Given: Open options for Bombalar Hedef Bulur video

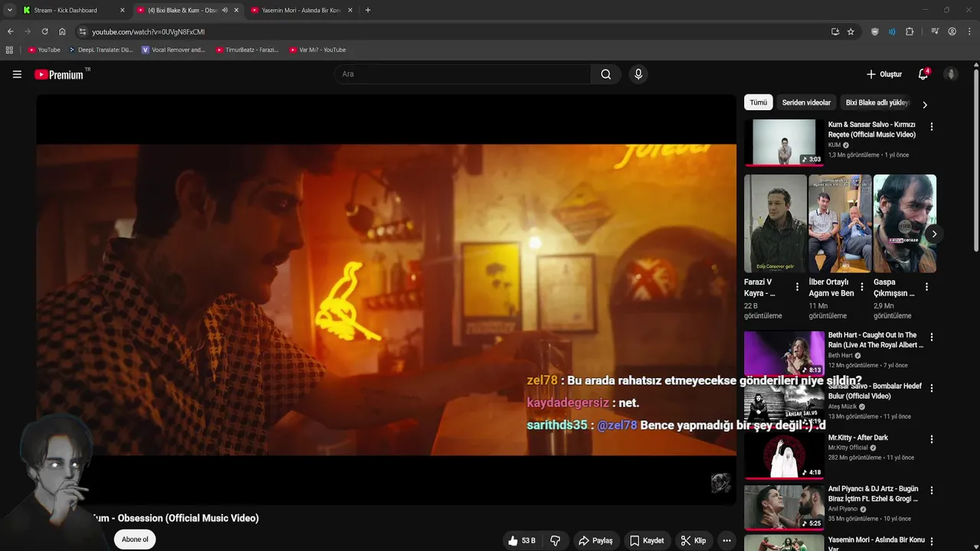Looking at the screenshot, I should tap(932, 388).
